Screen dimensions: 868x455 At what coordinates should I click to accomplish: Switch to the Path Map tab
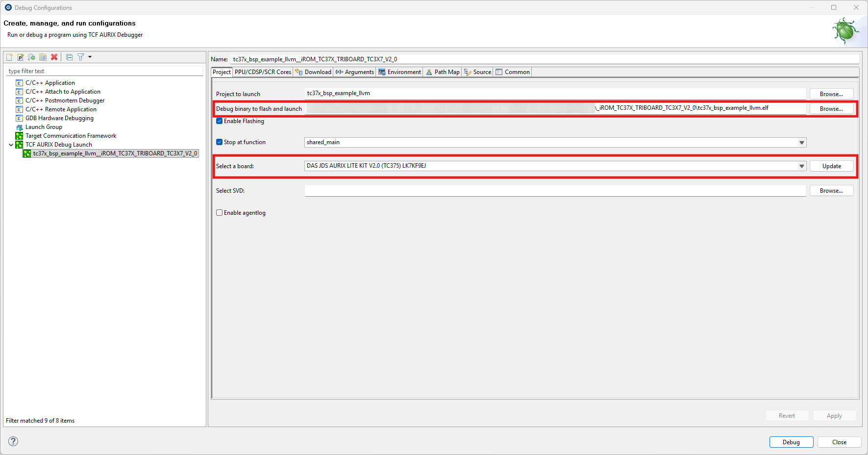click(x=443, y=72)
